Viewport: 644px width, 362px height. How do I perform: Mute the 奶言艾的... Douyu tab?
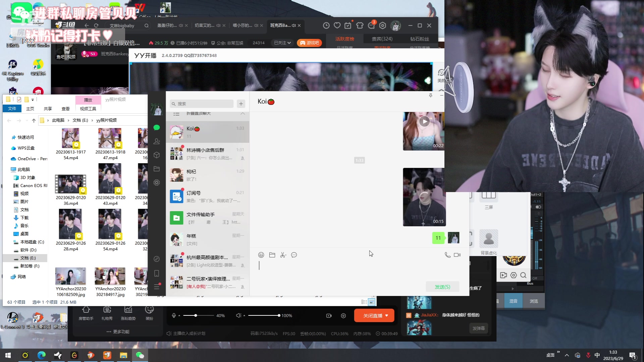click(218, 25)
